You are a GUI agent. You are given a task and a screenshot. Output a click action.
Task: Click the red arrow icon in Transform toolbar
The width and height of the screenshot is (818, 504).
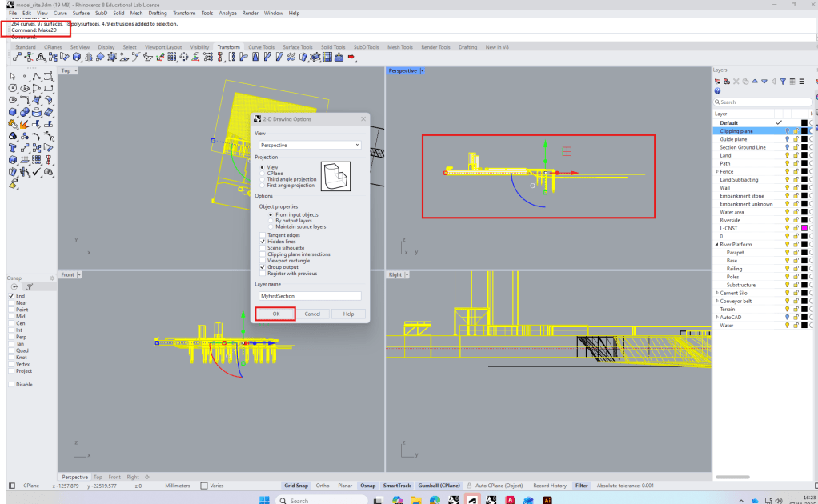[x=351, y=58]
